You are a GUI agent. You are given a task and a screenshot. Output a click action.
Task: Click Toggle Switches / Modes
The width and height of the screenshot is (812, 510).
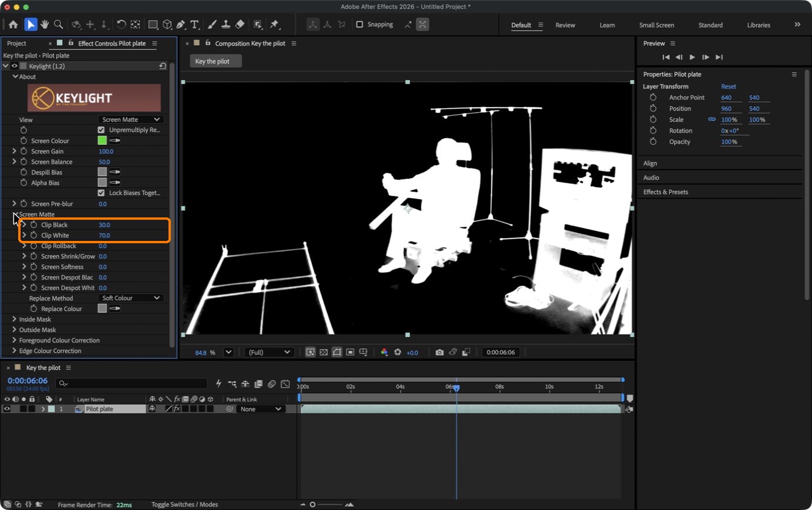(x=184, y=505)
